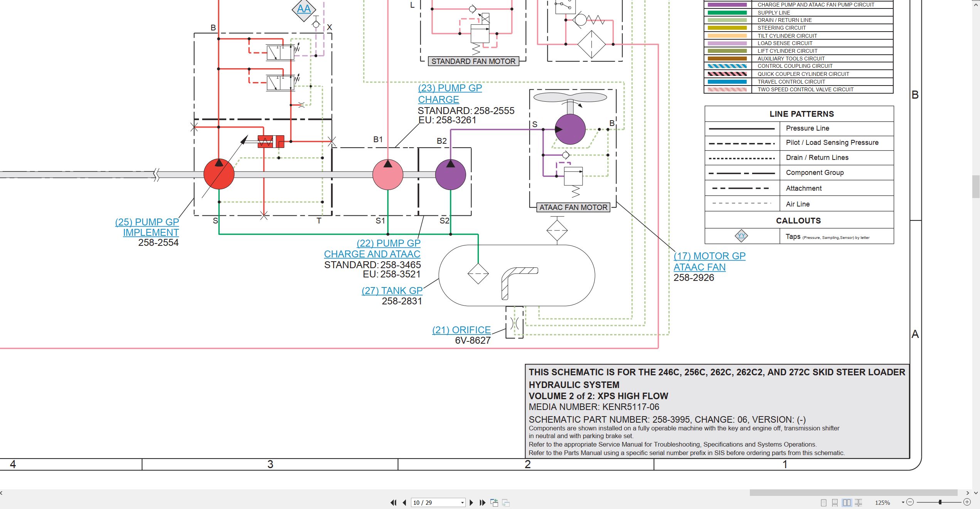Click part number 6V-8627 text
The image size is (980, 509).
pyautogui.click(x=473, y=341)
